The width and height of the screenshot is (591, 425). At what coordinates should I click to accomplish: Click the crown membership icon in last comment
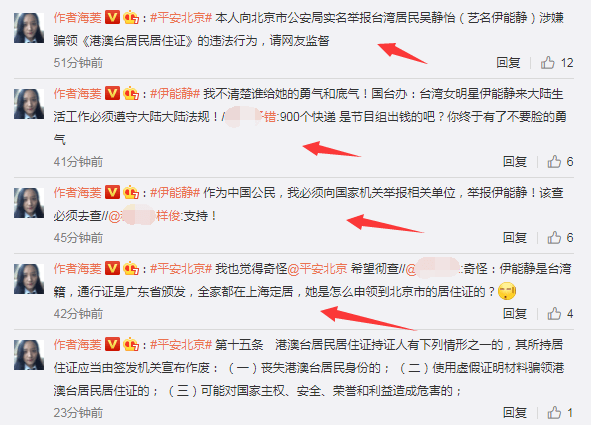(x=131, y=344)
